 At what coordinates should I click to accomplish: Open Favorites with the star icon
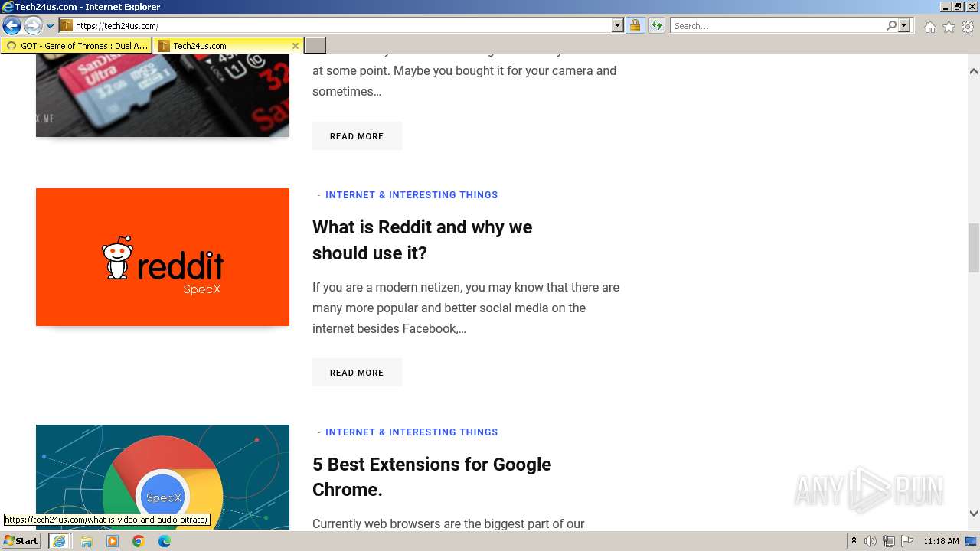[x=949, y=27]
